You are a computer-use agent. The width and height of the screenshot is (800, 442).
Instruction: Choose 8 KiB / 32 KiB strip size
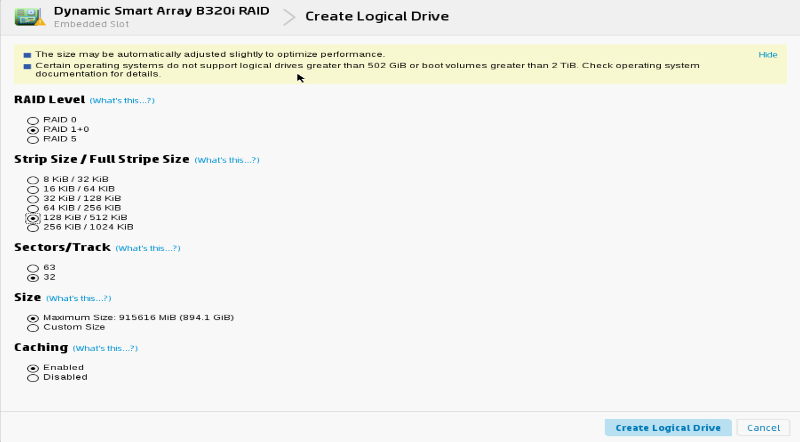point(33,180)
